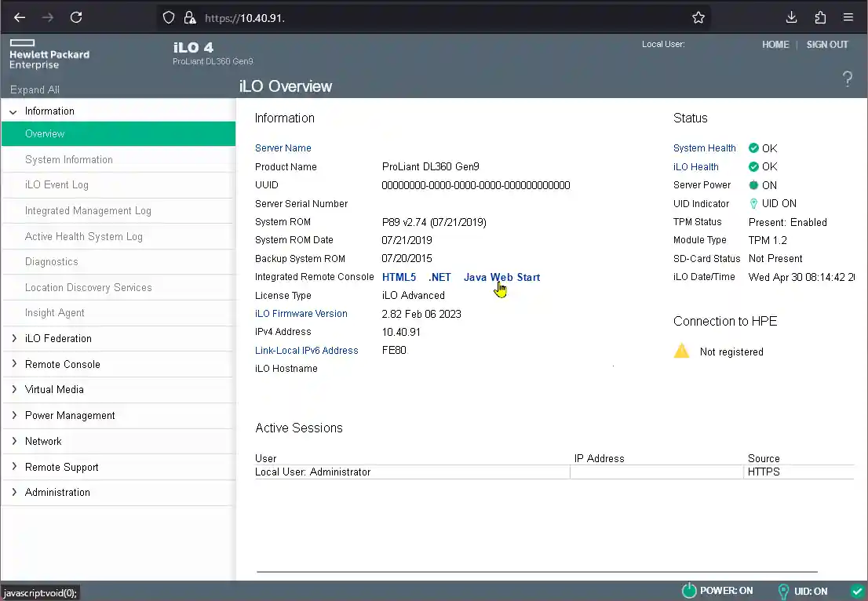Click the footer UID light icon
This screenshot has width=868, height=601.
pyautogui.click(x=783, y=592)
